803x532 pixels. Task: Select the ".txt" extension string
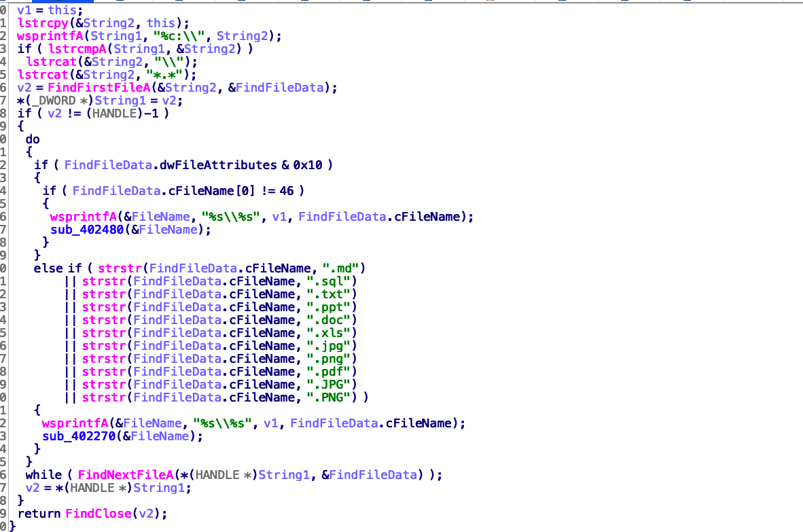(328, 294)
